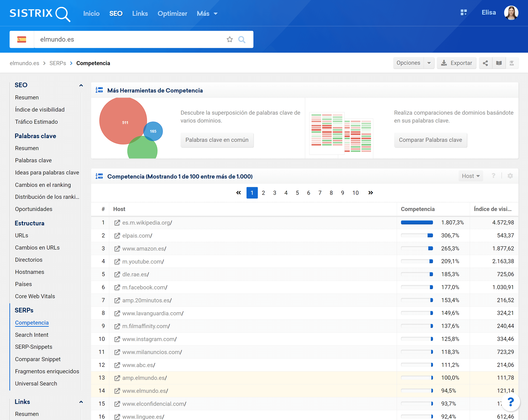Open external link icon for elpais.com
The height and width of the screenshot is (420, 528).
click(x=117, y=236)
